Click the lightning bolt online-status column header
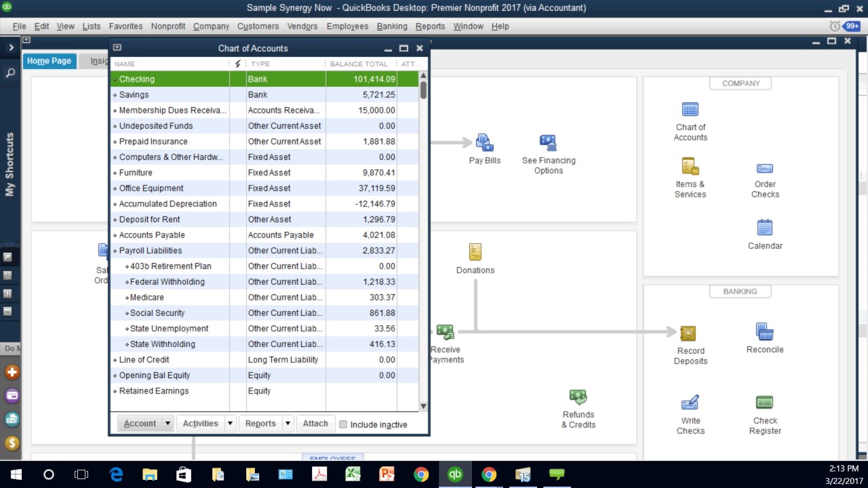The width and height of the screenshot is (868, 488). (237, 64)
